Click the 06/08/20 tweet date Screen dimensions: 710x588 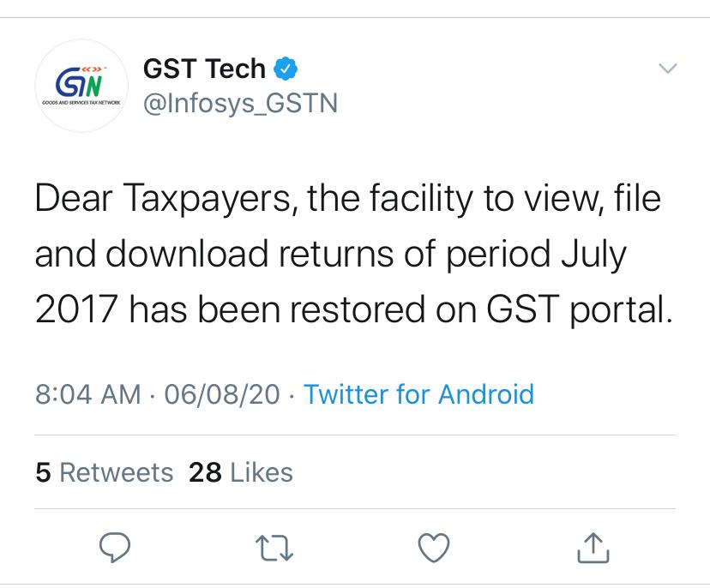(221, 394)
